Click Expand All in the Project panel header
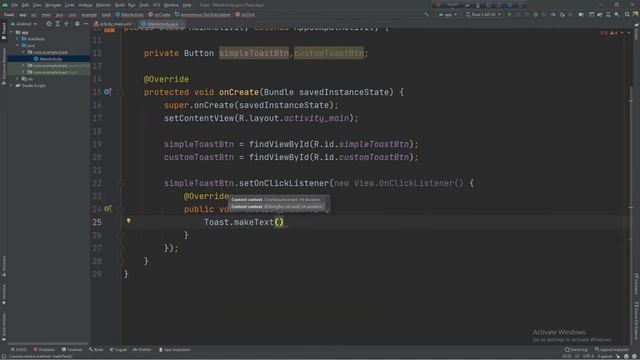The height and width of the screenshot is (360, 640). click(58, 24)
